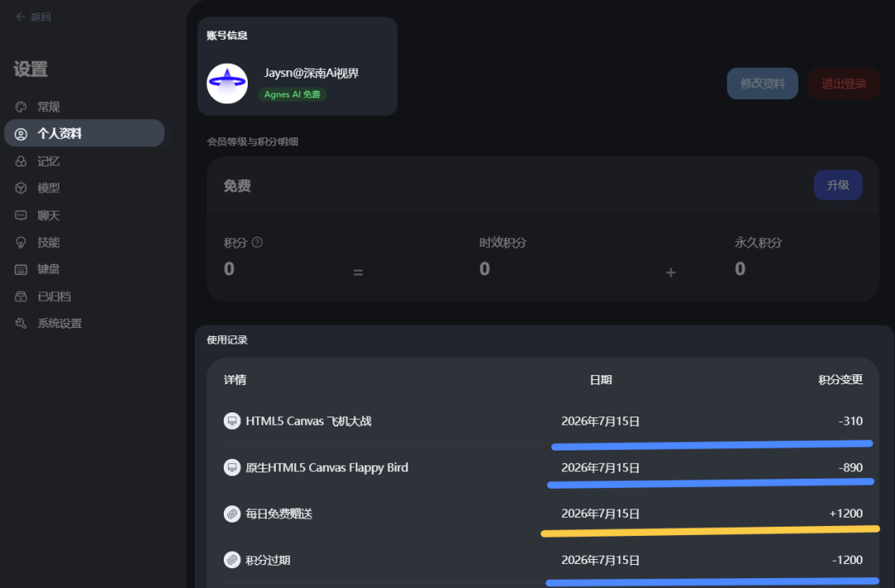This screenshot has width=895, height=588.
Task: Open the 技能 lightbulb icon
Action: point(21,243)
